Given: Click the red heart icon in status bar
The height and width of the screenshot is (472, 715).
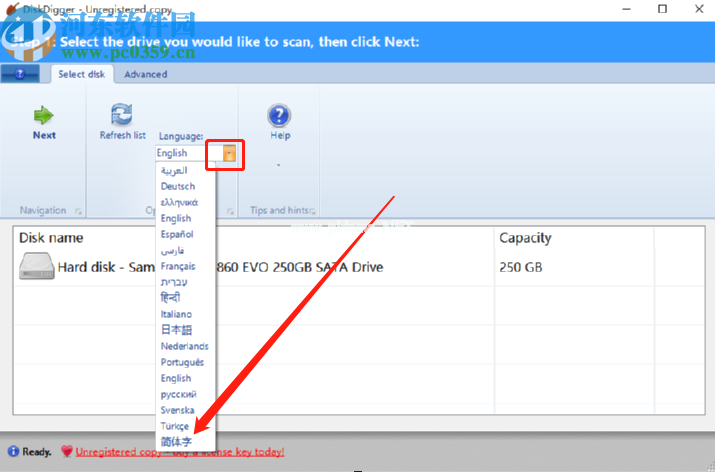Looking at the screenshot, I should [x=66, y=451].
